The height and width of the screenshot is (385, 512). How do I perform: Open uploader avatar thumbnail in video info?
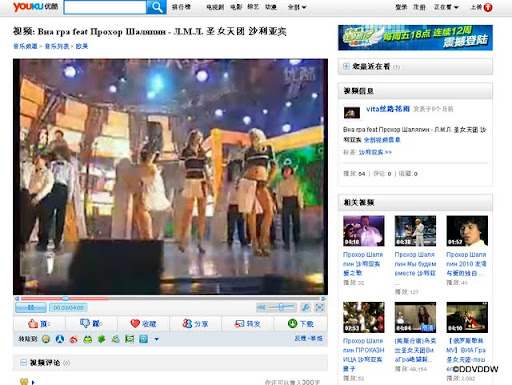click(352, 113)
